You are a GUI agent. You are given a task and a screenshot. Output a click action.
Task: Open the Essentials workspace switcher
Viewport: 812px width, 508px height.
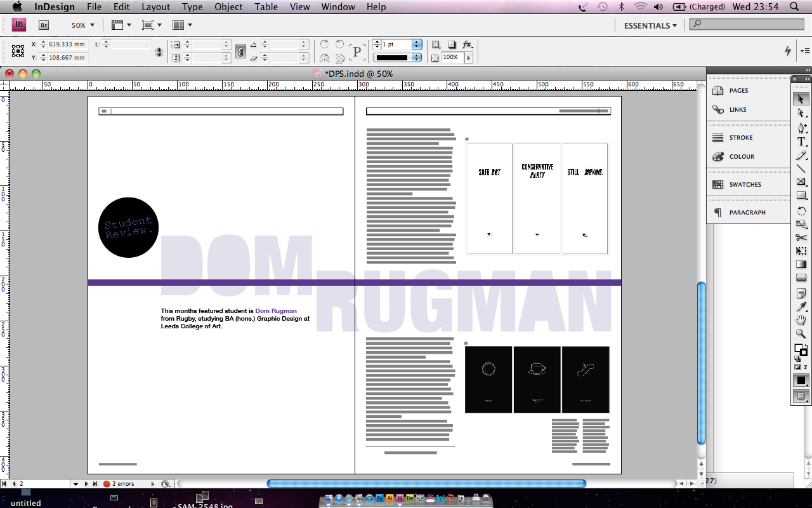click(x=650, y=25)
